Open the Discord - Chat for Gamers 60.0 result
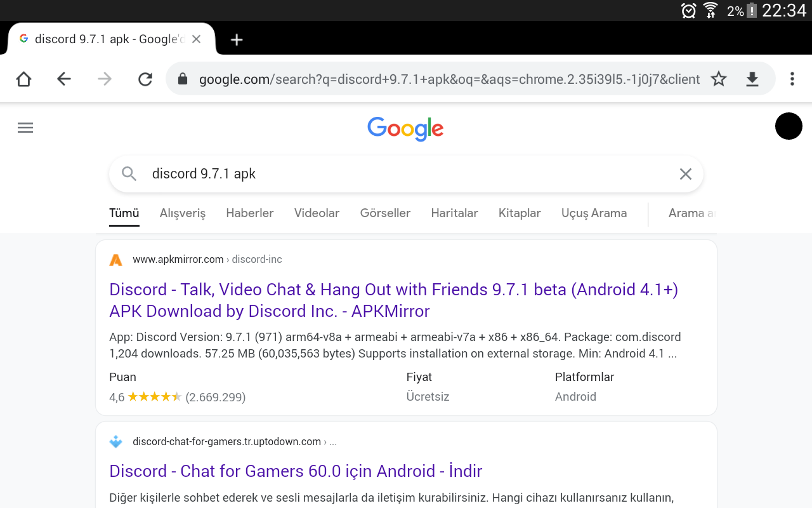The width and height of the screenshot is (812, 508). click(x=296, y=471)
